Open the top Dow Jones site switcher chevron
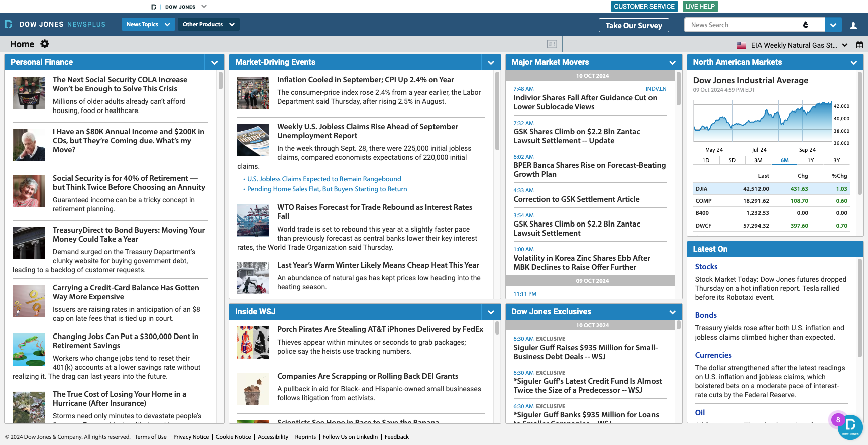The height and width of the screenshot is (445, 868). pos(204,7)
